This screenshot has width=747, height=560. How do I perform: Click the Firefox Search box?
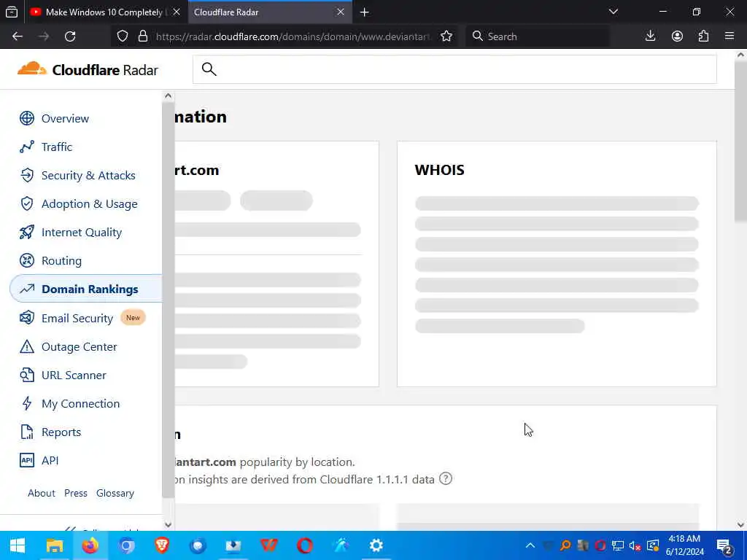[537, 36]
